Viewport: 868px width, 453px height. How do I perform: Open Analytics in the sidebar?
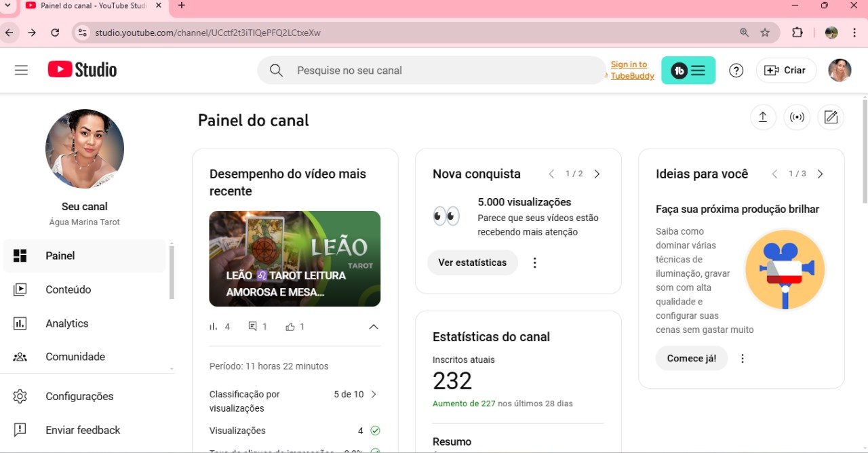coord(84,323)
